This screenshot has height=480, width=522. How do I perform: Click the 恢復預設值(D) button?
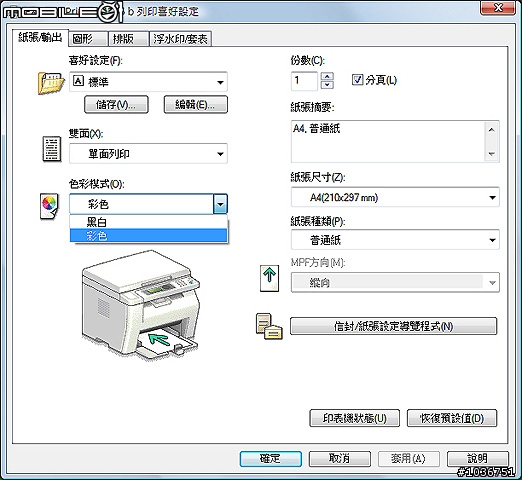[452, 418]
